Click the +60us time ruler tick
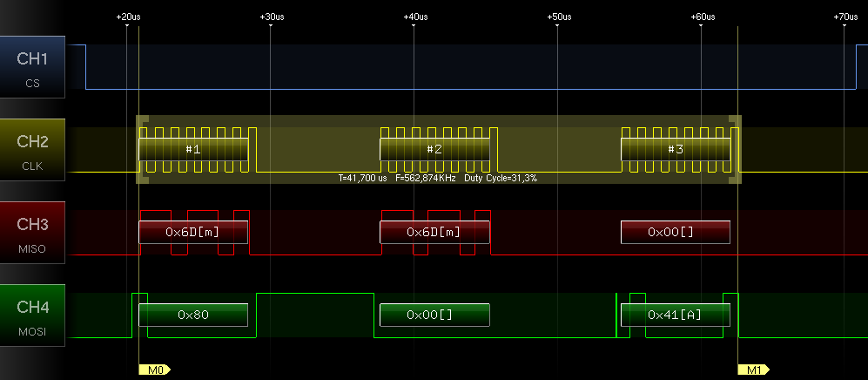The height and width of the screenshot is (380, 868). 702,17
